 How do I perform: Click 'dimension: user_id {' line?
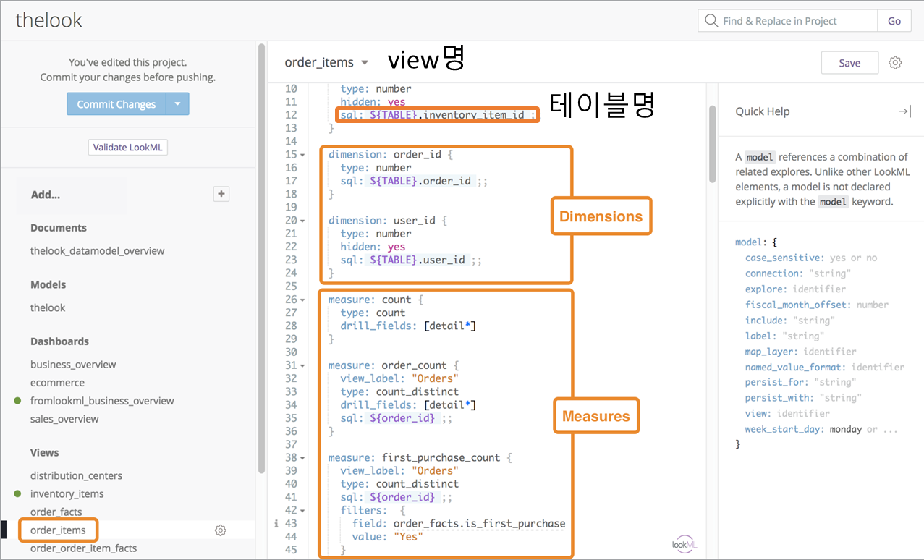(x=388, y=221)
